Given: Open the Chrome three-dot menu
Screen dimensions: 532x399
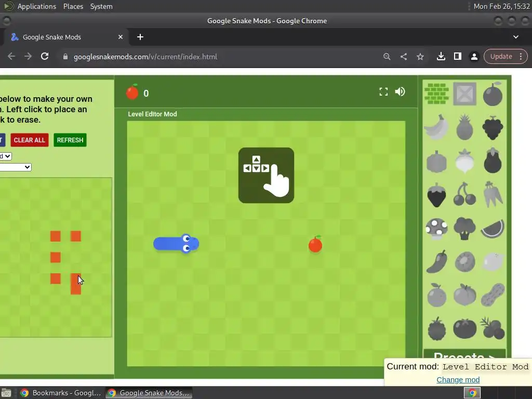Looking at the screenshot, I should point(521,56).
